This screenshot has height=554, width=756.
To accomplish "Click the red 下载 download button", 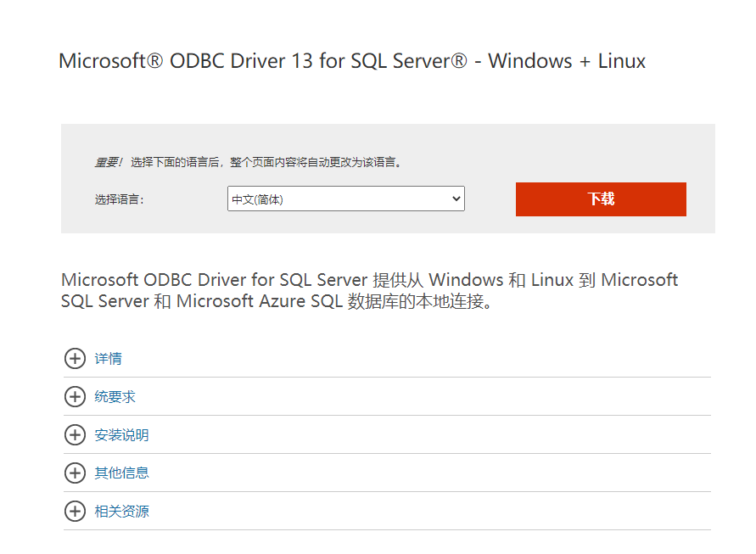I will tap(601, 198).
